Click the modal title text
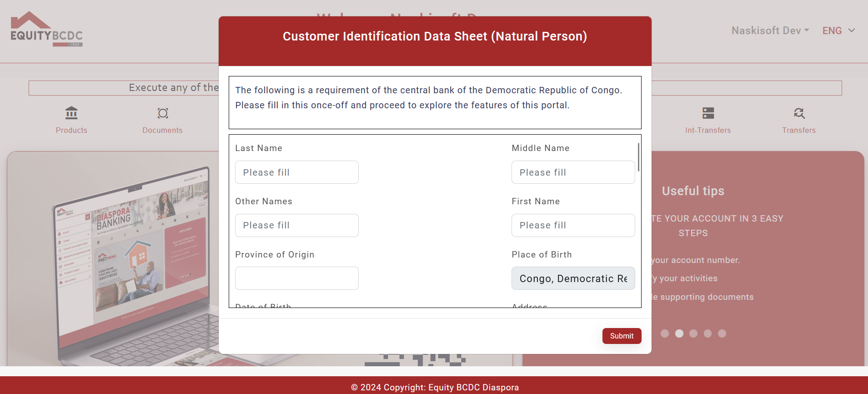Viewport: 868px width, 394px height. point(435,36)
